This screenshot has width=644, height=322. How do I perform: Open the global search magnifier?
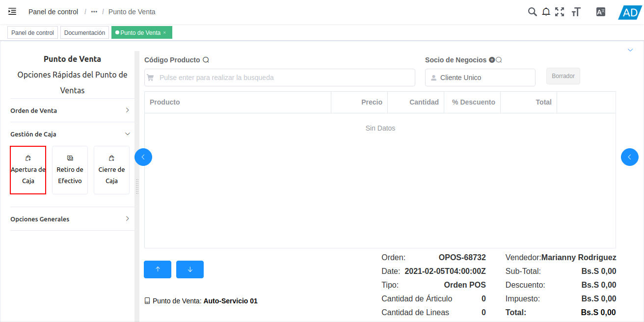coord(533,11)
